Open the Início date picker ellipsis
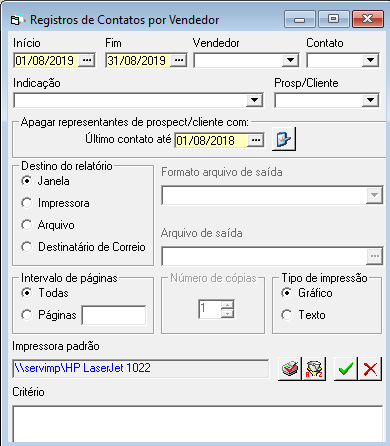 (87, 60)
